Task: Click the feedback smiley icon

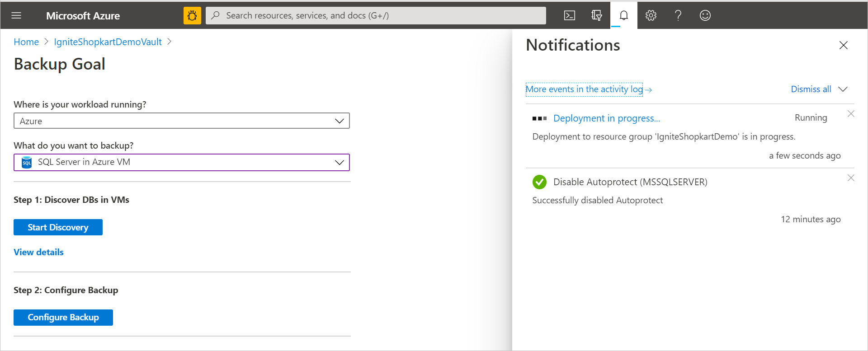Action: [x=705, y=16]
